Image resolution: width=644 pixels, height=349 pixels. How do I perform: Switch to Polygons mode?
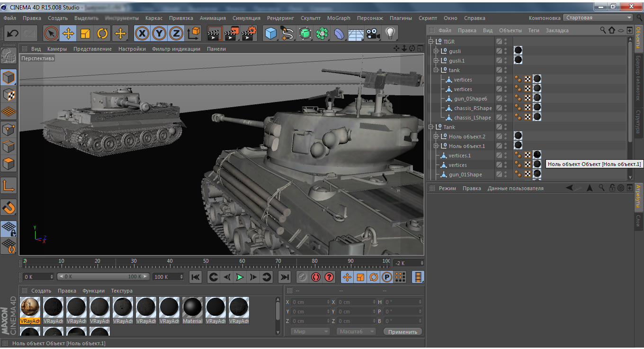[x=9, y=164]
